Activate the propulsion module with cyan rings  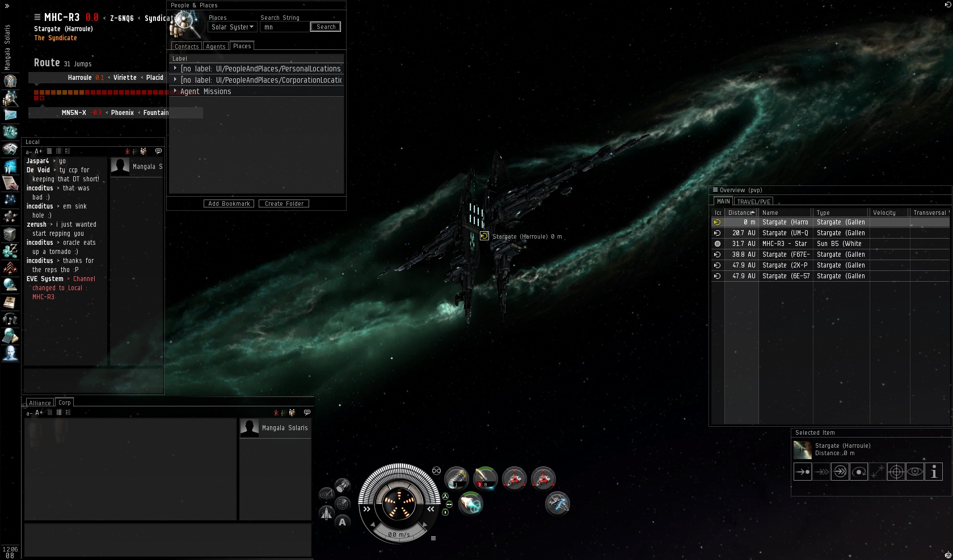pos(470,503)
